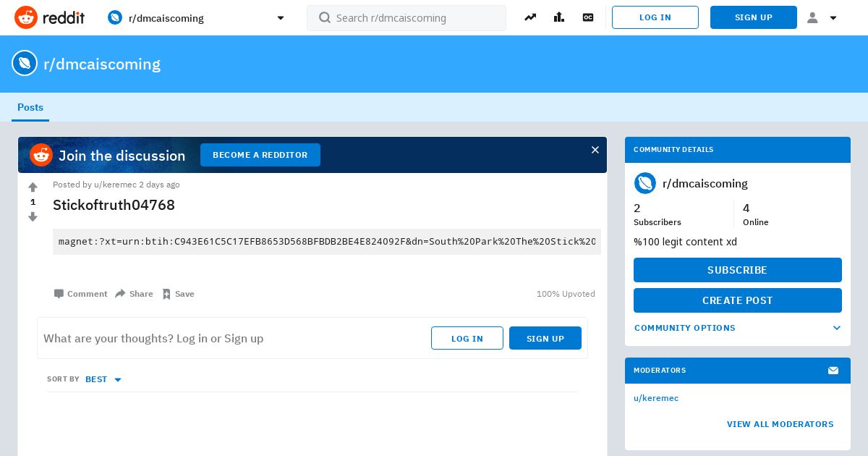The height and width of the screenshot is (456, 868).
Task: Click the CREATE POST button
Action: (x=738, y=300)
